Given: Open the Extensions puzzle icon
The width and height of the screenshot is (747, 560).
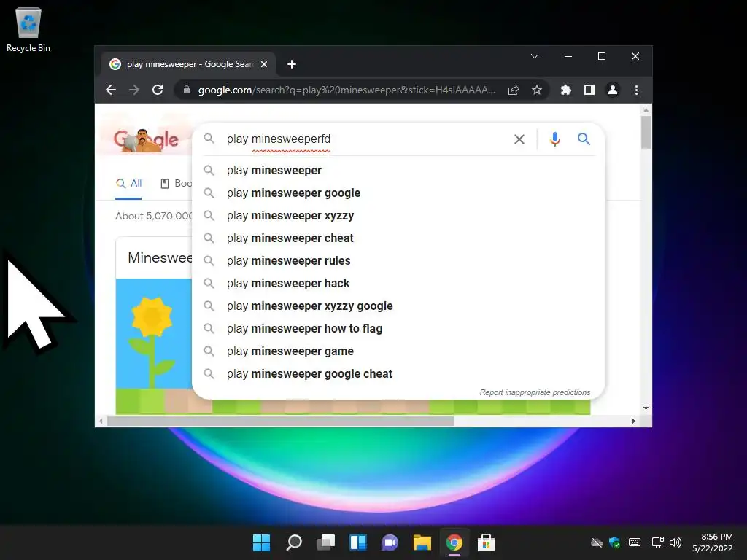Looking at the screenshot, I should 565,90.
